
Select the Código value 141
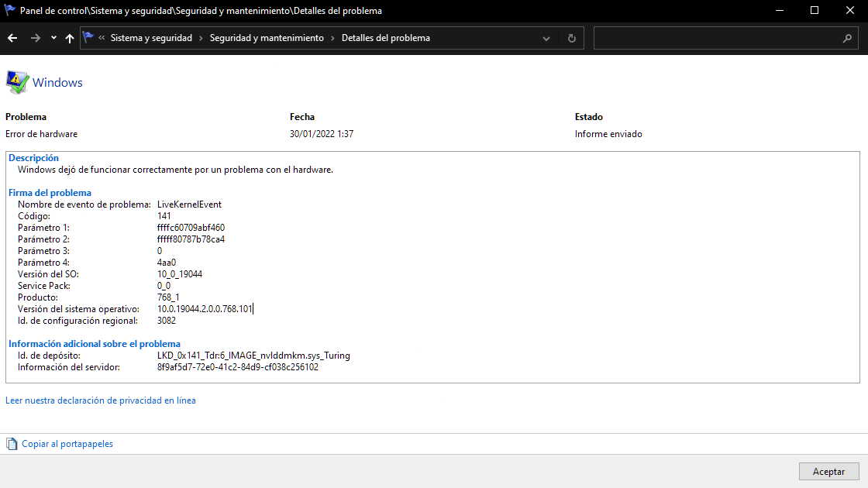pyautogui.click(x=164, y=216)
